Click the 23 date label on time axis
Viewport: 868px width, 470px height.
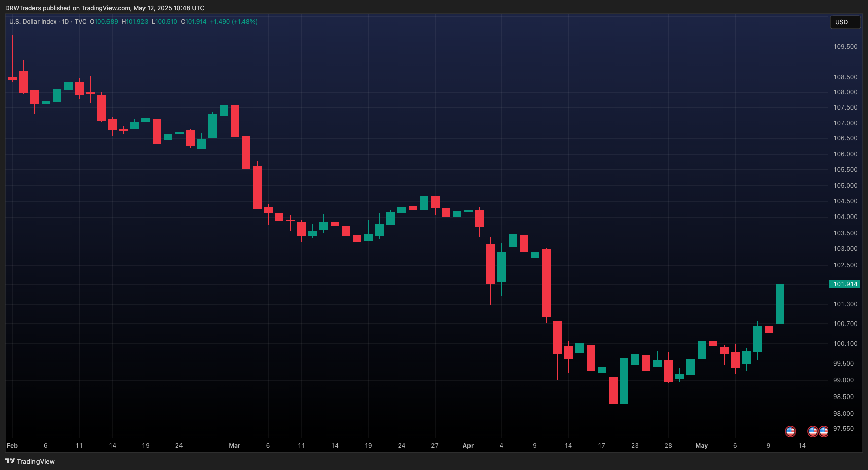tap(635, 446)
